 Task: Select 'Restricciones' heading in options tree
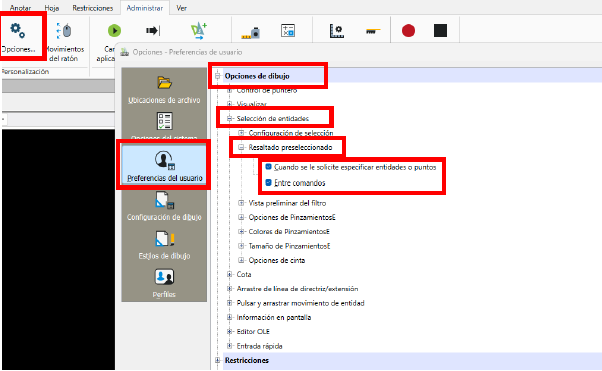[x=247, y=360]
